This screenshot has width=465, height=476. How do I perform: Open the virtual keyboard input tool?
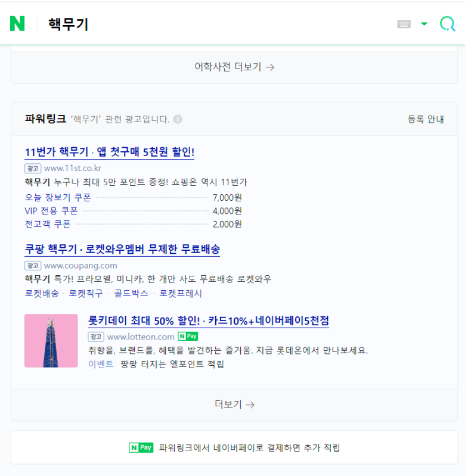click(404, 24)
